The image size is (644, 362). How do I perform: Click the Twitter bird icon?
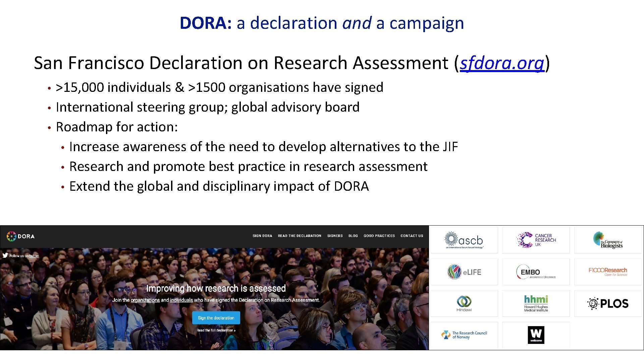pos(5,255)
